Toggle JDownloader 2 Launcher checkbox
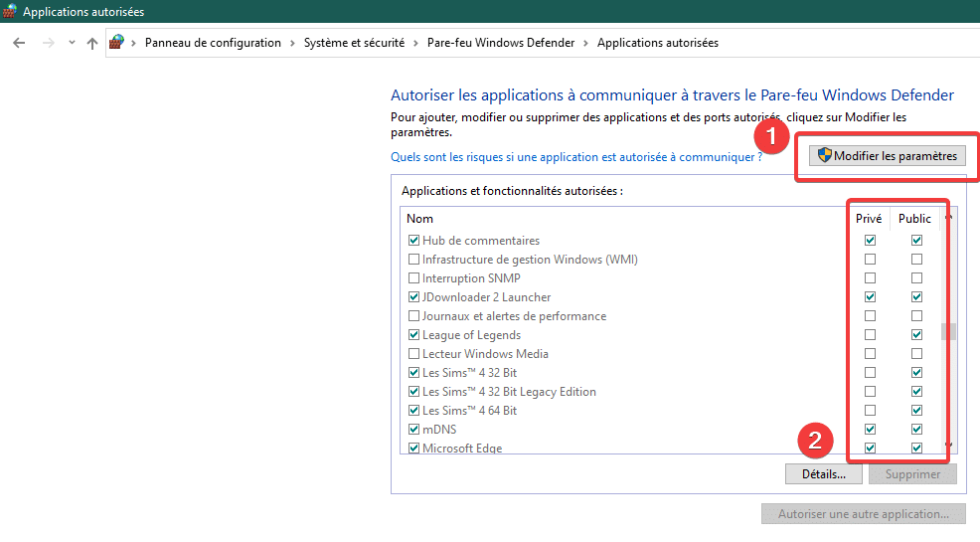The width and height of the screenshot is (980, 542). tap(413, 297)
